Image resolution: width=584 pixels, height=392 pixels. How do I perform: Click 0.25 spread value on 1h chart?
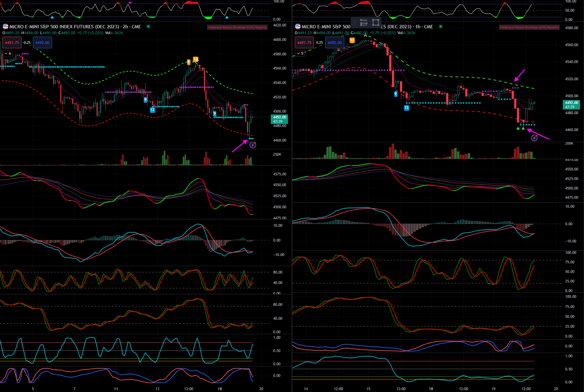(x=319, y=43)
